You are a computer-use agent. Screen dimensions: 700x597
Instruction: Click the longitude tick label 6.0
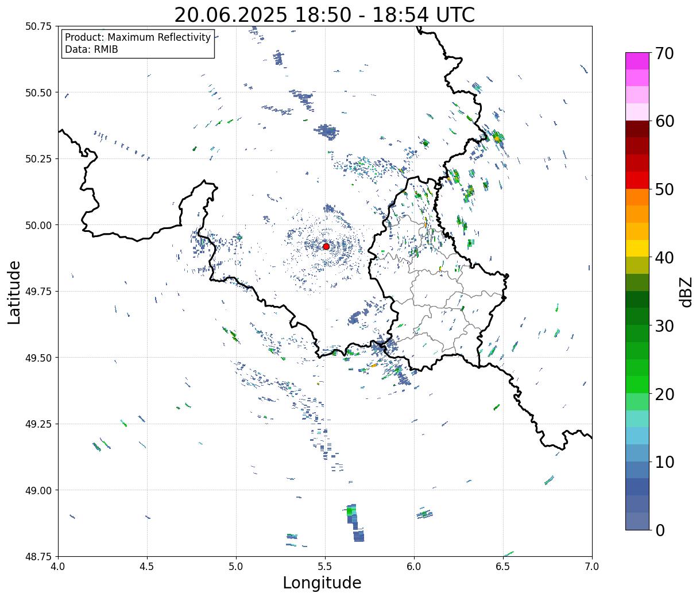click(x=414, y=567)
